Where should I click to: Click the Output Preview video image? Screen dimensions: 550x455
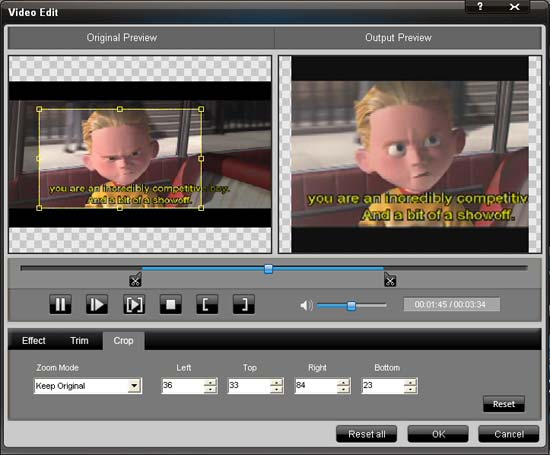410,154
